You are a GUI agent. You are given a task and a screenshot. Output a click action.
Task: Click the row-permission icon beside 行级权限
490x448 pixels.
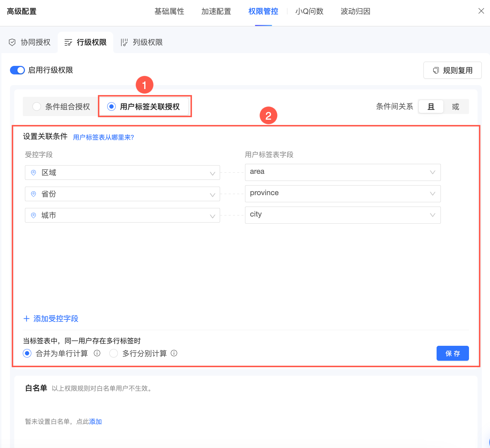[x=68, y=42]
